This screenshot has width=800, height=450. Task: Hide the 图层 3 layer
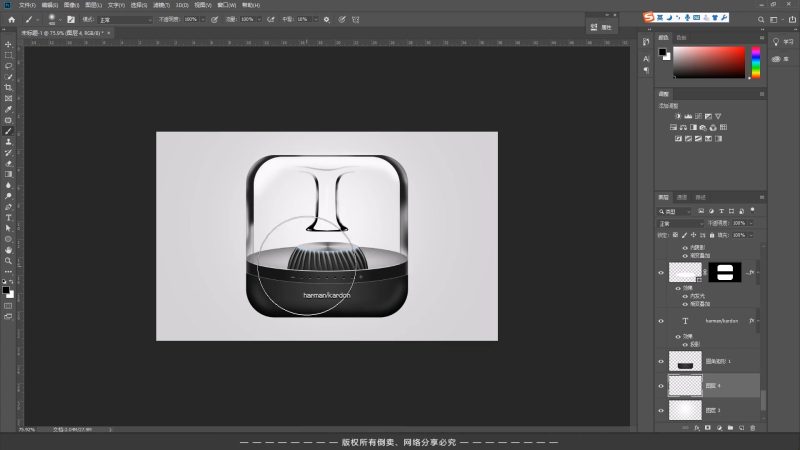(x=661, y=409)
